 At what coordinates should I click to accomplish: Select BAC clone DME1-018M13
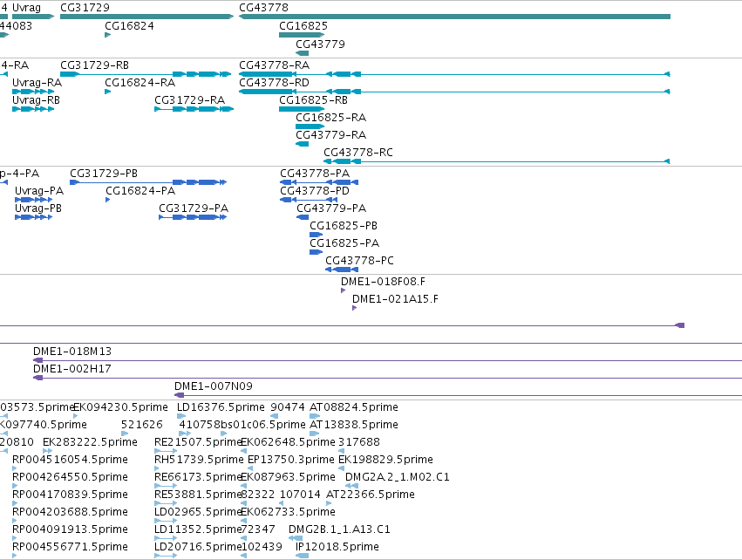(387, 361)
